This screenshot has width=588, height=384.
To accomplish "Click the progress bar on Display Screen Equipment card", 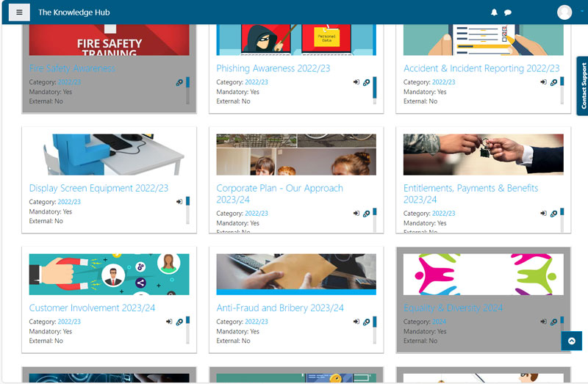I will [188, 210].
